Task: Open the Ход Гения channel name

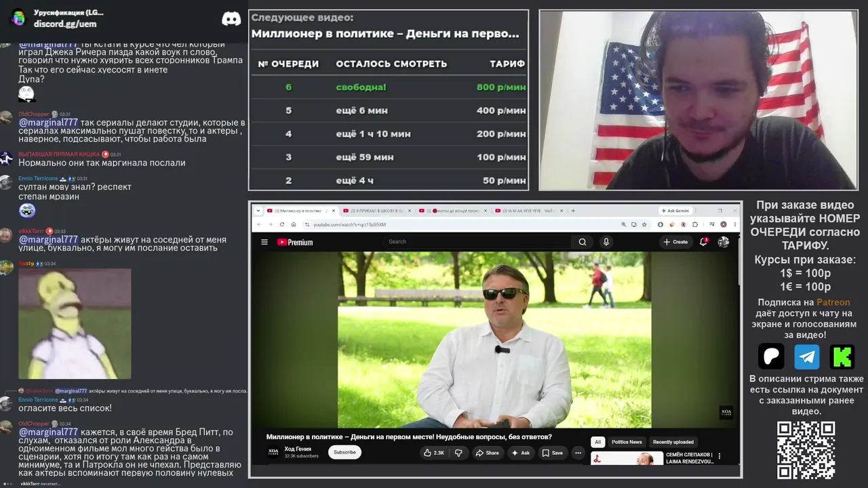Action: coord(298,449)
